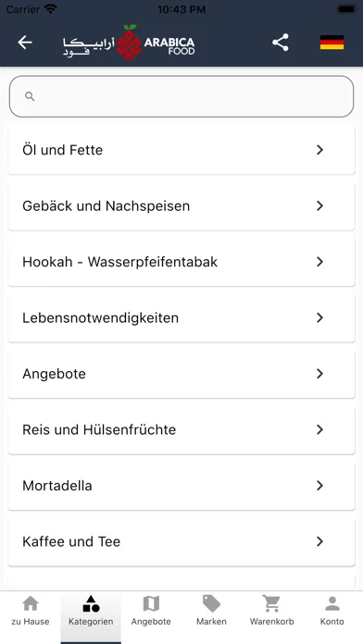Screen dimensions: 363x644
Task: Expand Öl und Fette chevron
Action: click(x=319, y=150)
